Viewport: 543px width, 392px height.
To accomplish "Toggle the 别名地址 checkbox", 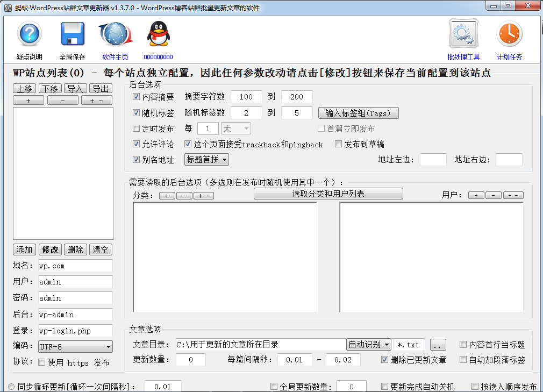I will [x=136, y=159].
